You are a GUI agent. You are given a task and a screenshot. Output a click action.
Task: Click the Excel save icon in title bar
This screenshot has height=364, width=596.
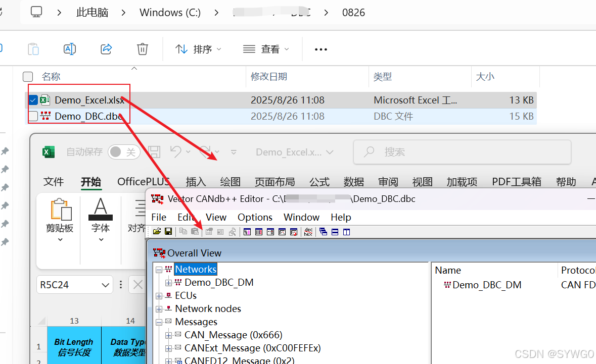154,152
